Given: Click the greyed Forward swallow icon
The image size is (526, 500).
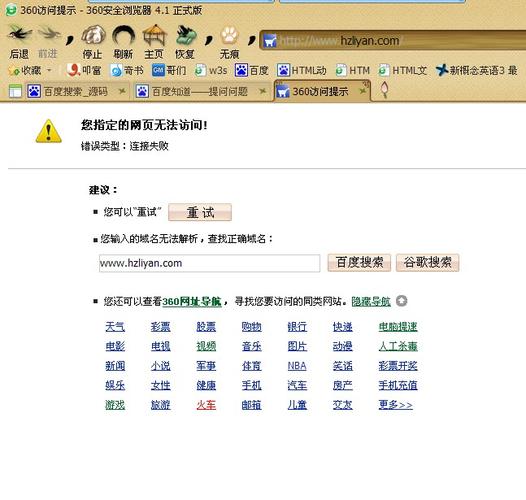Looking at the screenshot, I should (x=49, y=34).
